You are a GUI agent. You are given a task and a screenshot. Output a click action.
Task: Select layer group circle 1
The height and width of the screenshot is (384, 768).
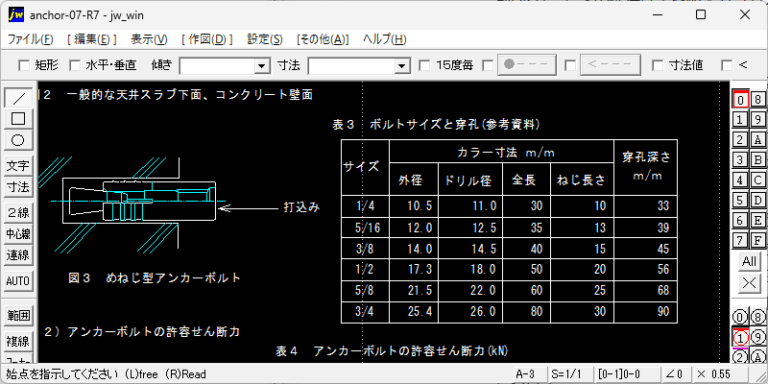pos(740,337)
